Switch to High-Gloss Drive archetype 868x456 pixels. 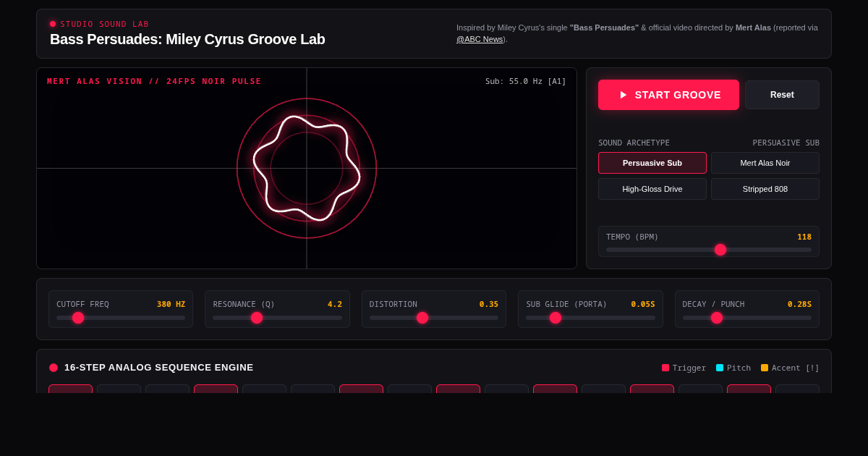pyautogui.click(x=652, y=189)
